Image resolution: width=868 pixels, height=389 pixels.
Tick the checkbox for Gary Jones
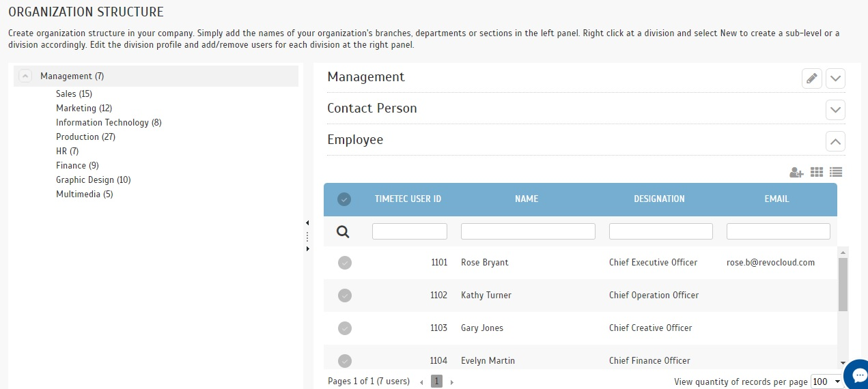point(345,328)
